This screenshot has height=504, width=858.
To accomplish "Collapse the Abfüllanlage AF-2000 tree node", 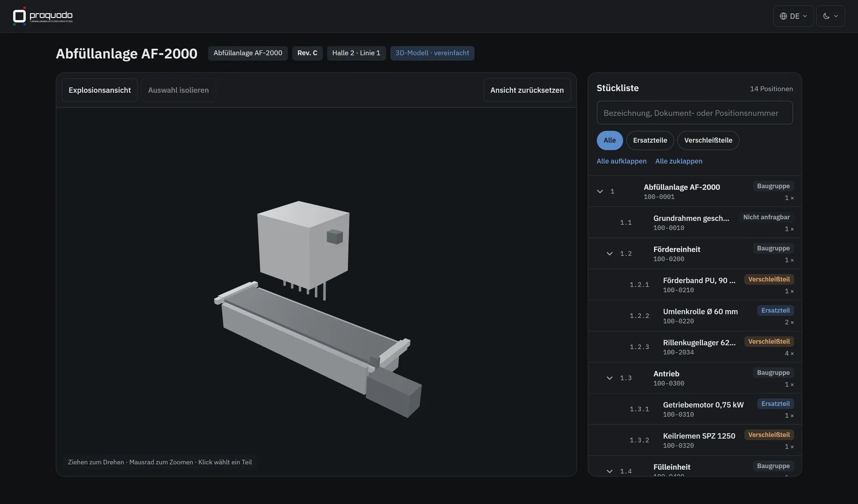I will click(600, 191).
